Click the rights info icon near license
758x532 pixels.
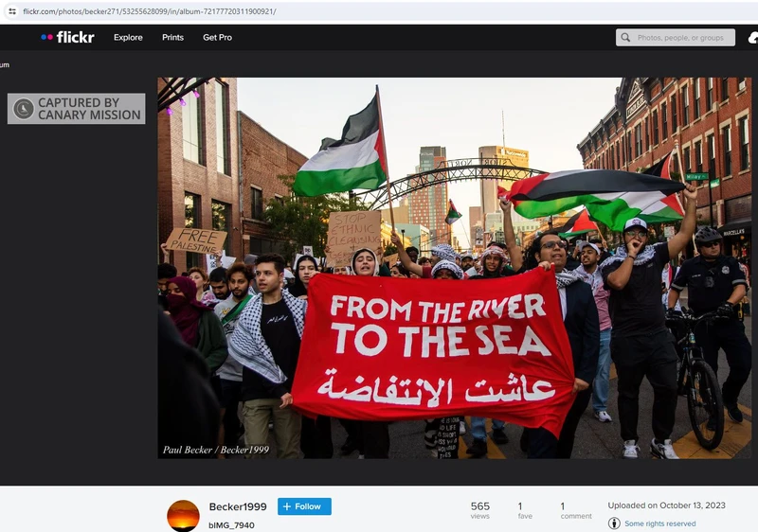tap(614, 523)
